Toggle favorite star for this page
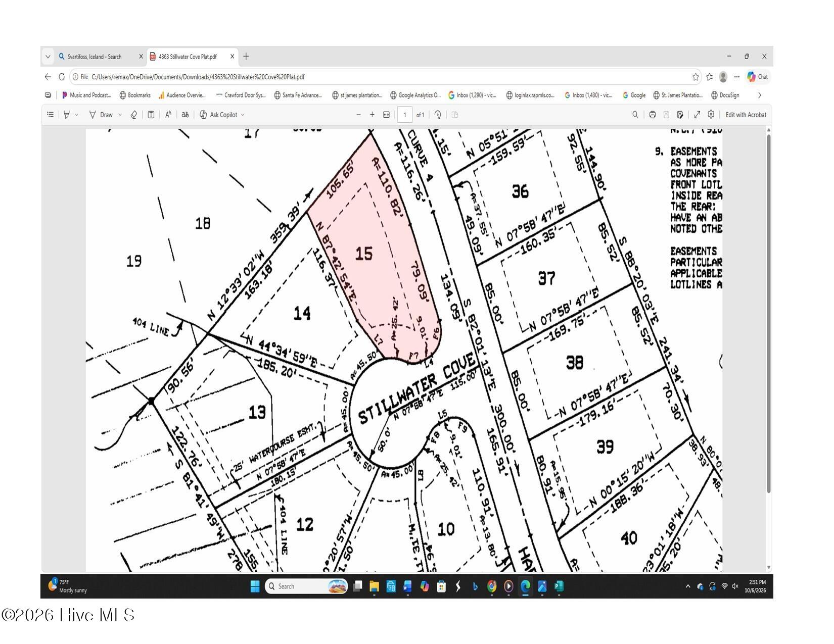Screen dimensions: 834x644 696,77
